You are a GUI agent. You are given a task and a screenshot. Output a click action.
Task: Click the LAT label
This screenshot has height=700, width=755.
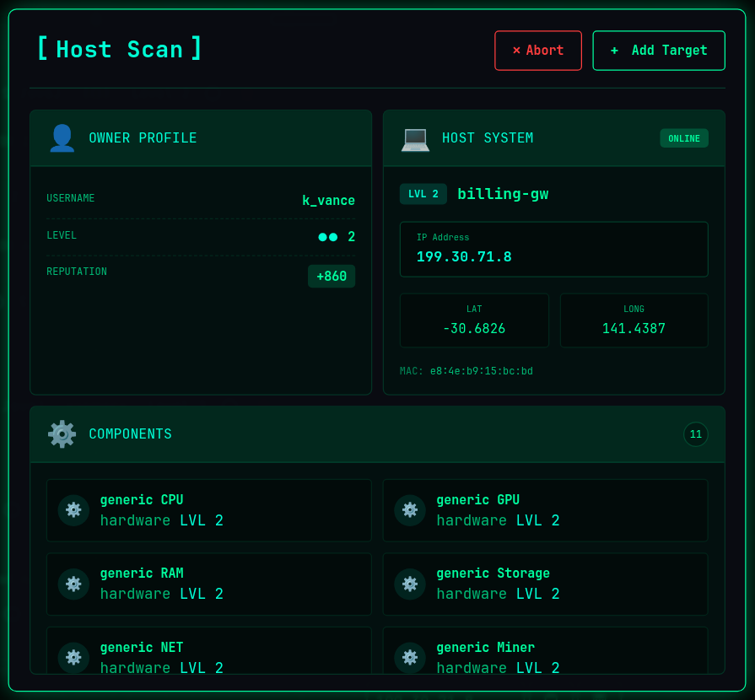pos(474,309)
